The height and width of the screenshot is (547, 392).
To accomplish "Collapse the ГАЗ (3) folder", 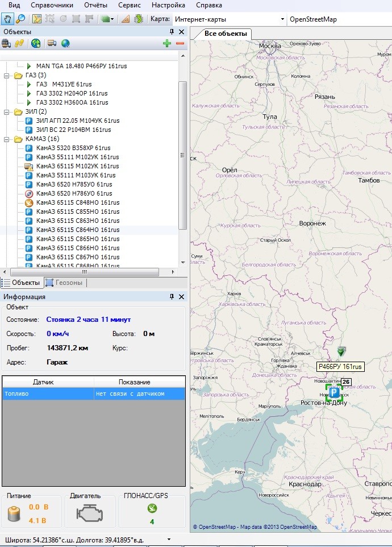I will pos(7,75).
